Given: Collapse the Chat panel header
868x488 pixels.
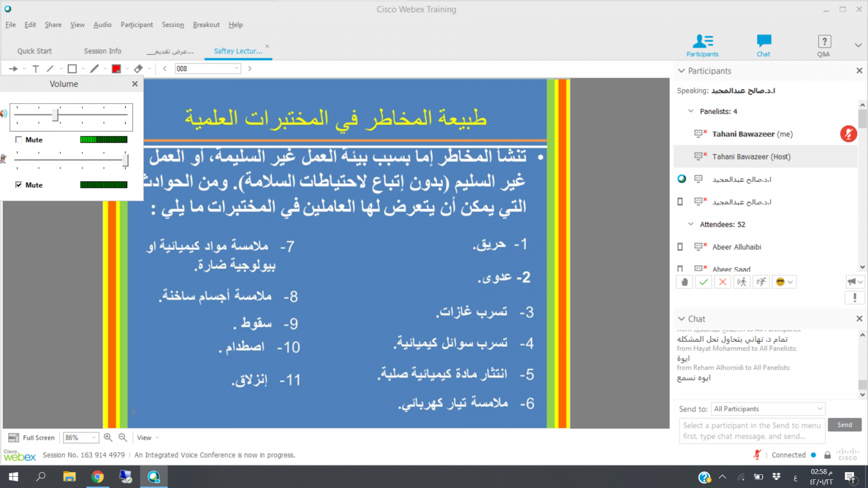Looking at the screenshot, I should tap(681, 319).
